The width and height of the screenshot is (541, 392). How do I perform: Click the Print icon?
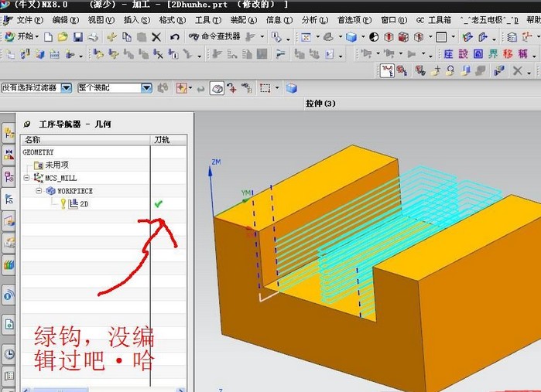(92, 36)
